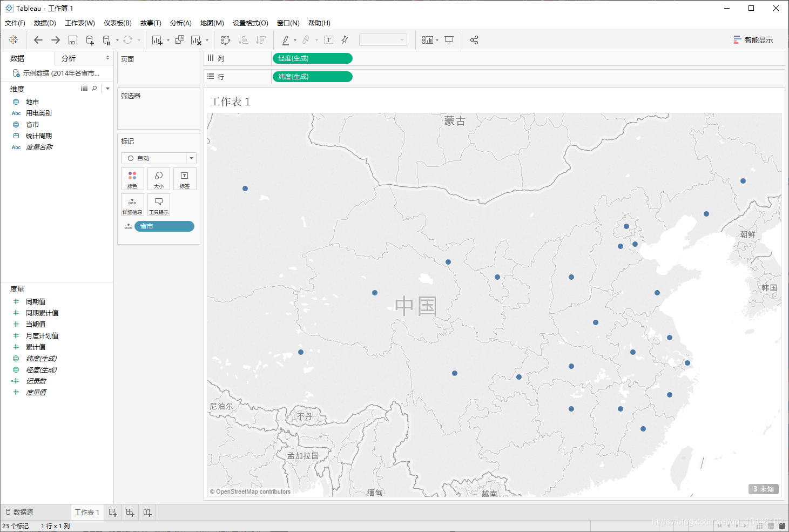Click the 经度(生成) pill on columns
789x532 pixels.
click(312, 58)
